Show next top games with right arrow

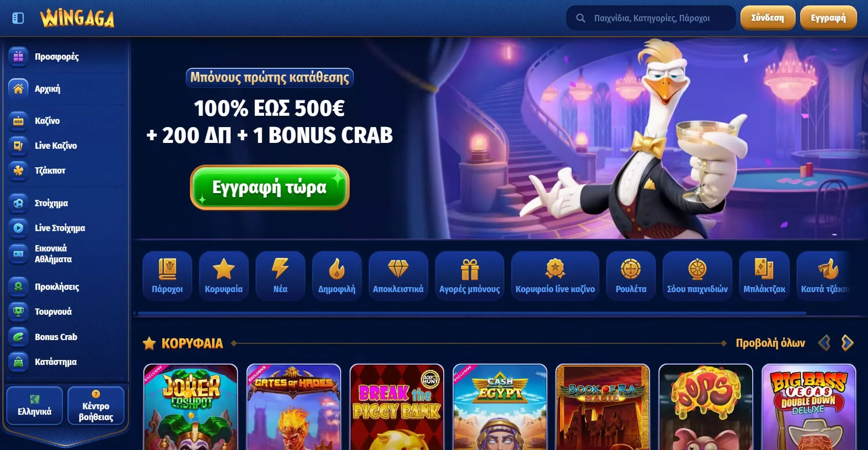click(x=847, y=343)
